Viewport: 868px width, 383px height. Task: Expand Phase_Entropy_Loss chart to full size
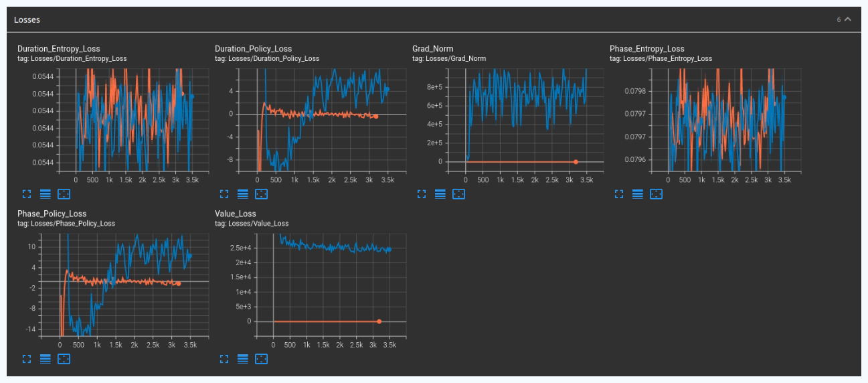coord(619,194)
